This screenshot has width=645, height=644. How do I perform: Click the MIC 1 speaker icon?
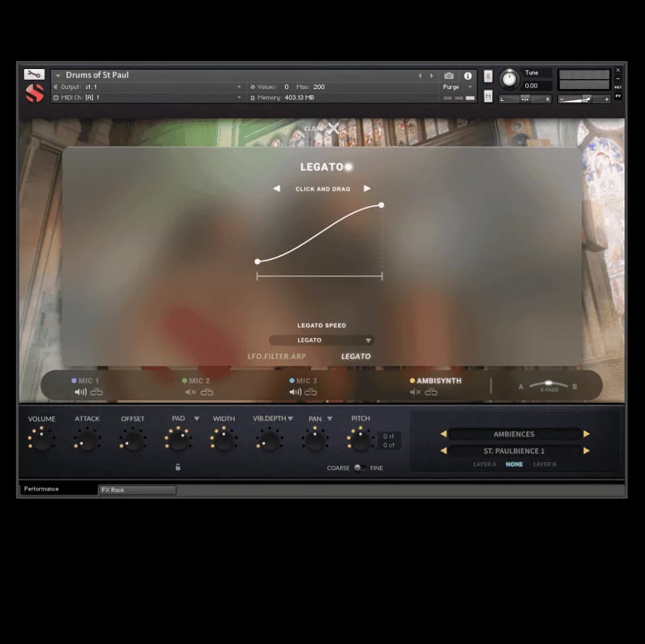(80, 392)
